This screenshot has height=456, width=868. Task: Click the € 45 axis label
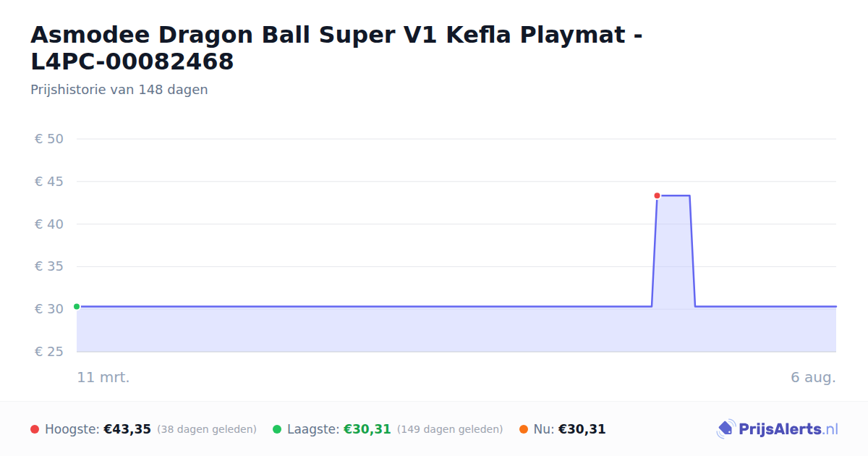coord(49,182)
